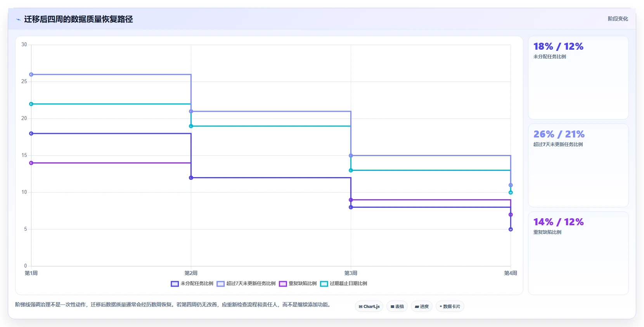Viewport: 644px width, 327px height.
Task: Click the footer note beginning 阶梯线强调治理不是一次性动作
Action: (173, 305)
